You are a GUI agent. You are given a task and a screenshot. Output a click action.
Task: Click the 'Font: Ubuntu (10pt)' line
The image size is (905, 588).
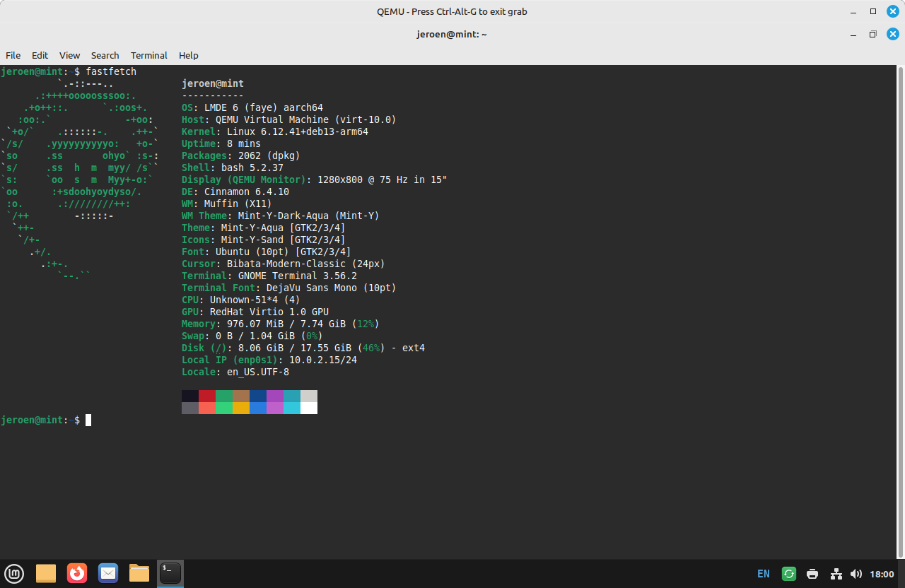pyautogui.click(x=267, y=252)
